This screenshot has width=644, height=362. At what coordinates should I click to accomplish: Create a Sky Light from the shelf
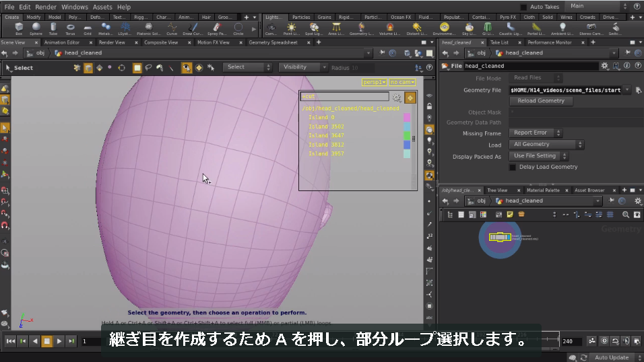[x=469, y=29]
